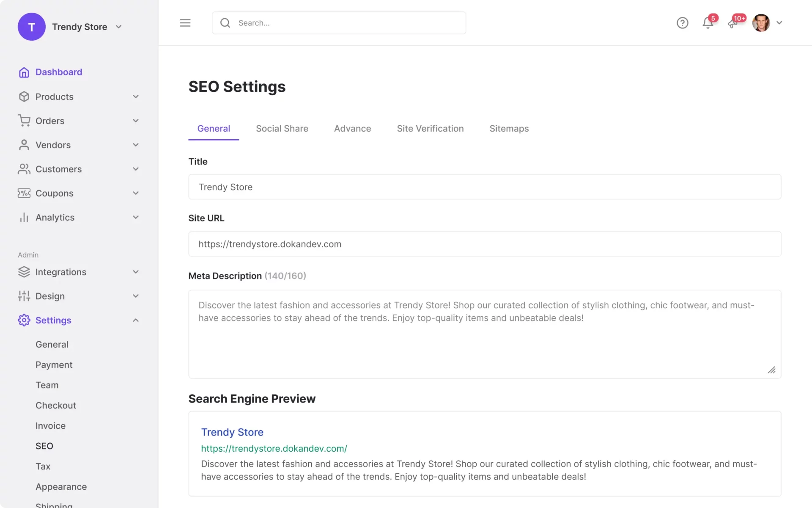Click the Integrations puzzle icon
This screenshot has width=812, height=508.
click(23, 271)
